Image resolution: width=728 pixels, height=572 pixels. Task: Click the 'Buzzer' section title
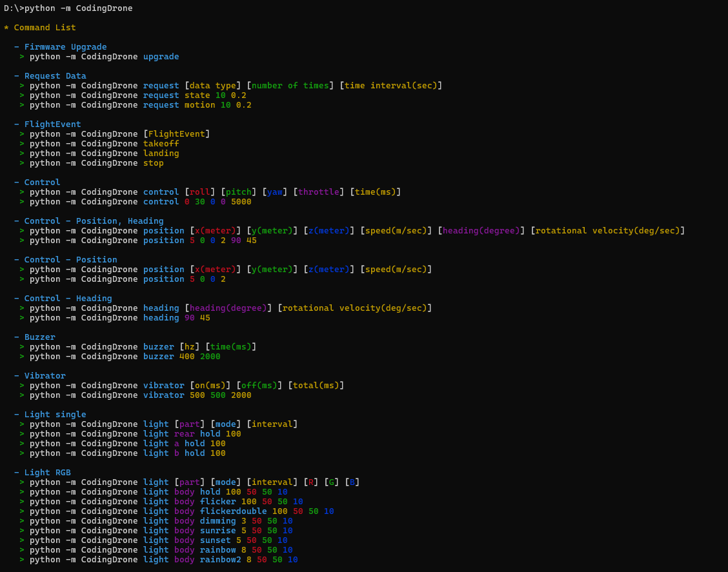(40, 337)
